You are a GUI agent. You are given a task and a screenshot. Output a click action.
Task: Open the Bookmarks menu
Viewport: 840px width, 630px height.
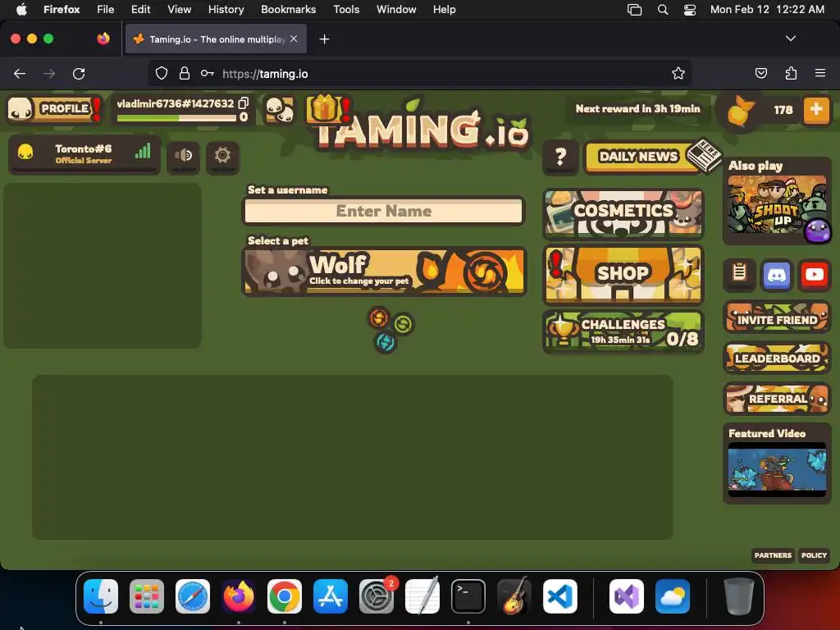pyautogui.click(x=288, y=10)
